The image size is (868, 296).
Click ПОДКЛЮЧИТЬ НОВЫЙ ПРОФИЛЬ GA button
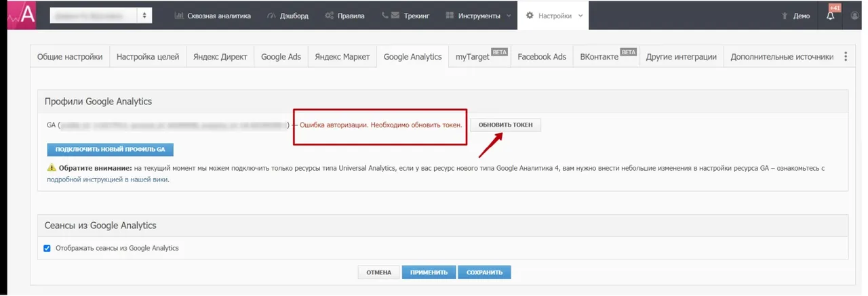(x=111, y=149)
